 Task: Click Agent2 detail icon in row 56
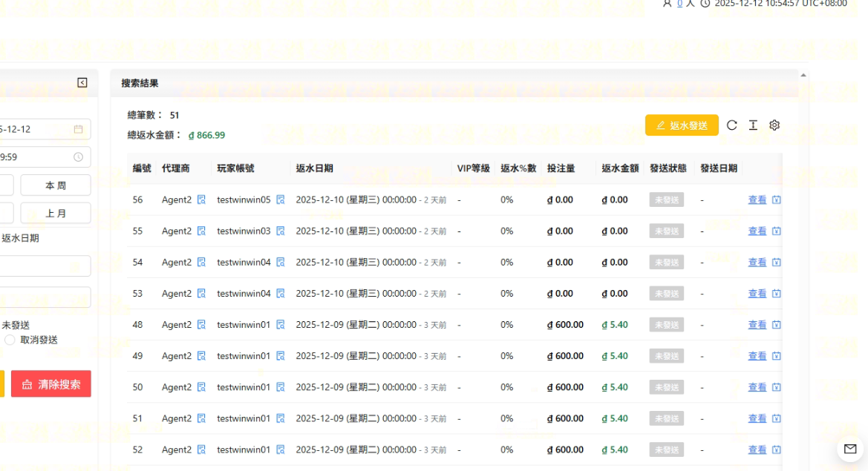coord(201,200)
